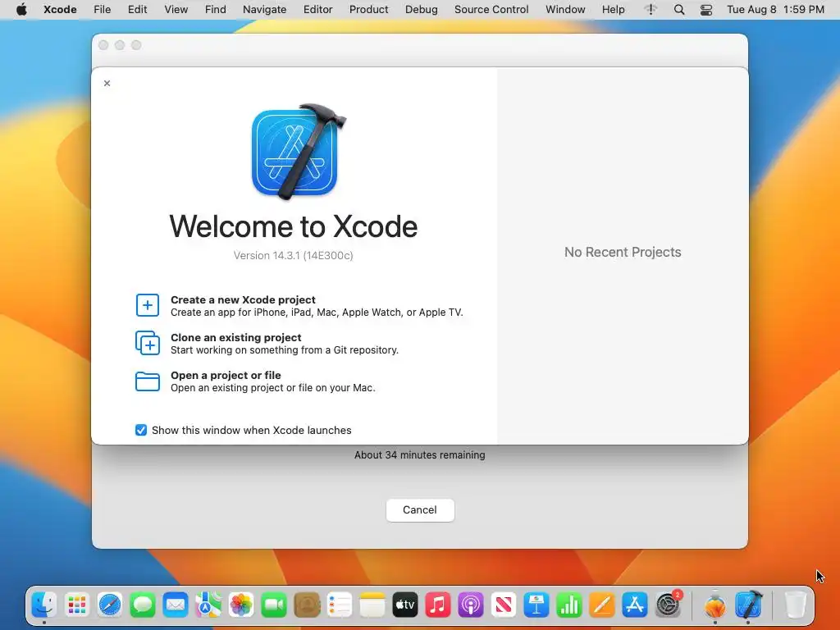Click the Version 14.3.1 (14E300c) text
This screenshot has width=840, height=630.
[x=293, y=256]
